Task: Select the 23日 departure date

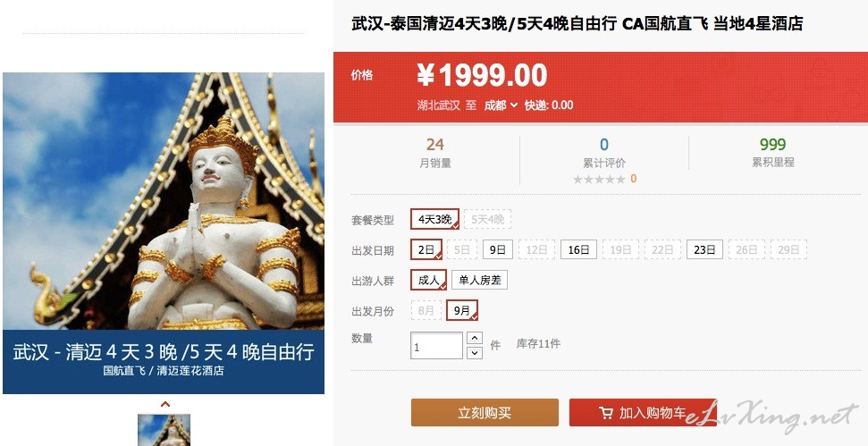Action: (x=704, y=249)
